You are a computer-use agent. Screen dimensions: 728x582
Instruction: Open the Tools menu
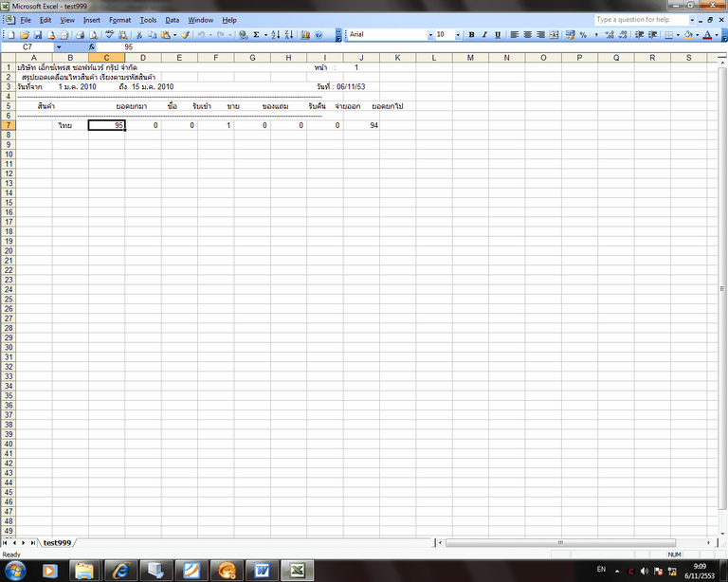pos(148,20)
